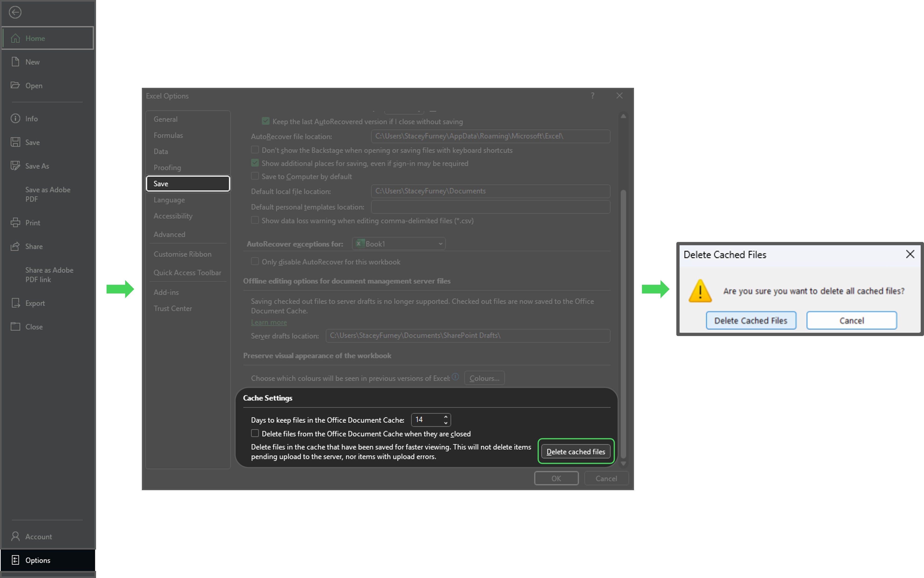Increase cache days spinner up arrow
This screenshot has width=924, height=578.
tap(446, 417)
